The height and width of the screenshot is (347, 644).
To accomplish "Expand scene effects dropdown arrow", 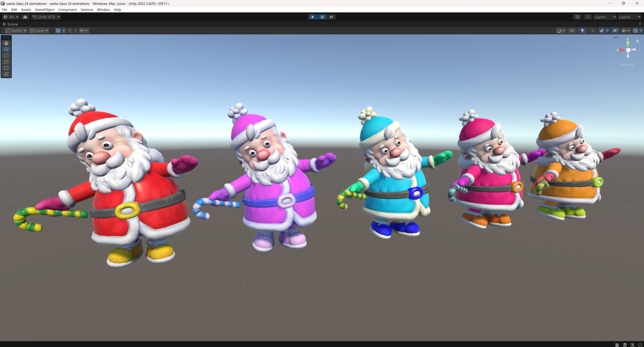I will click(608, 31).
